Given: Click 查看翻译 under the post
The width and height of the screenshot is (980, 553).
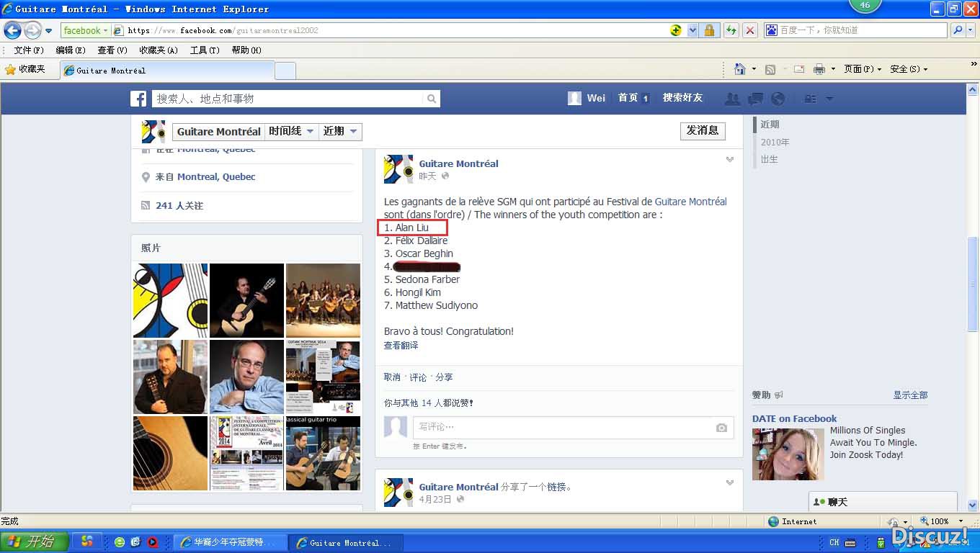Looking at the screenshot, I should (x=401, y=346).
